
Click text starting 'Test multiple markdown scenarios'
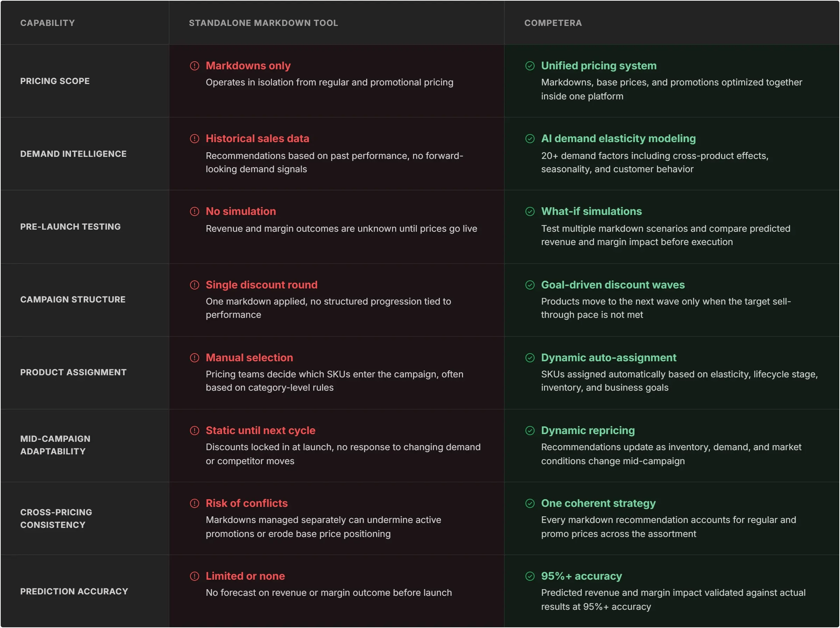pos(666,235)
